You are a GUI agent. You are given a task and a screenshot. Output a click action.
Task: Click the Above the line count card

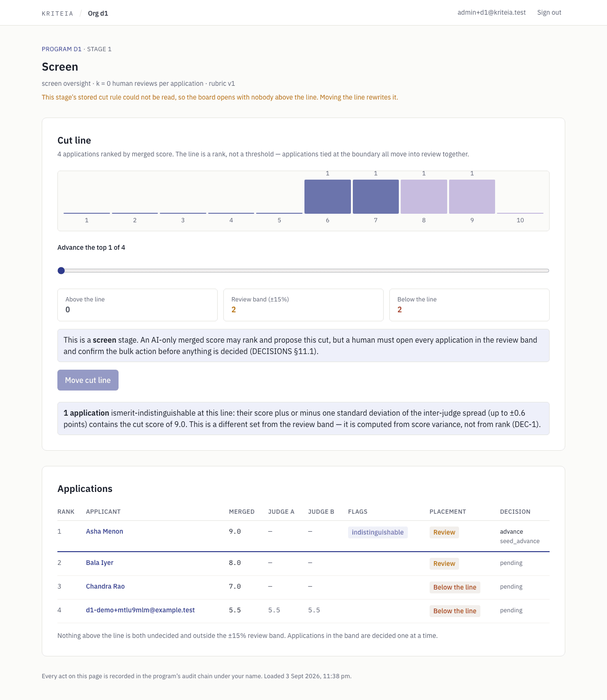[138, 305]
